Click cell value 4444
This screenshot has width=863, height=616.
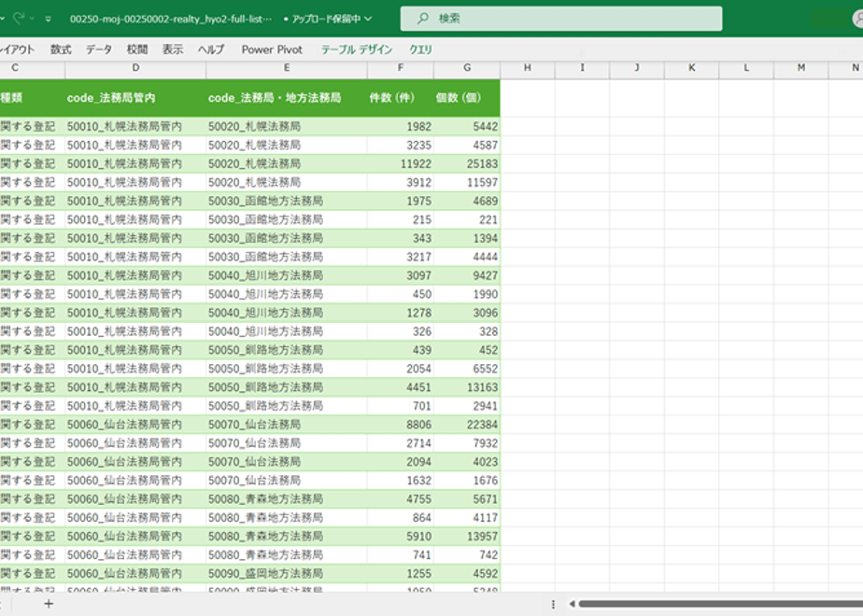[467, 257]
